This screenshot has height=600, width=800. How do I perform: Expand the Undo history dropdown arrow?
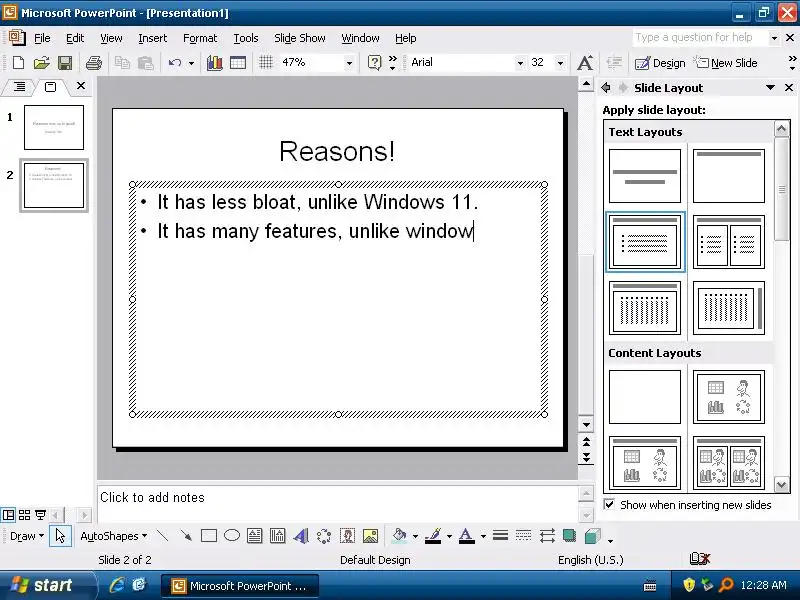(191, 63)
